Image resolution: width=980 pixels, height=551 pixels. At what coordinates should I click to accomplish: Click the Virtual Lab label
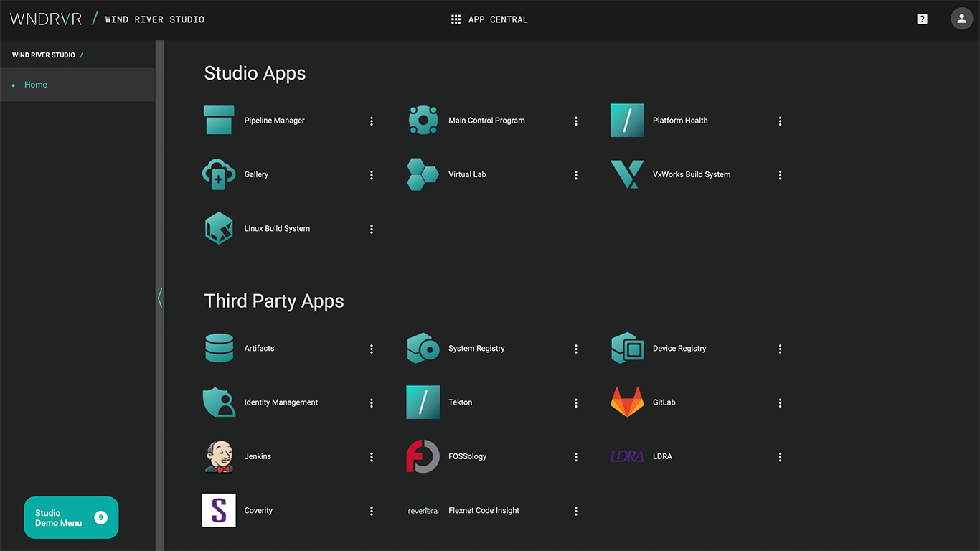(x=467, y=174)
